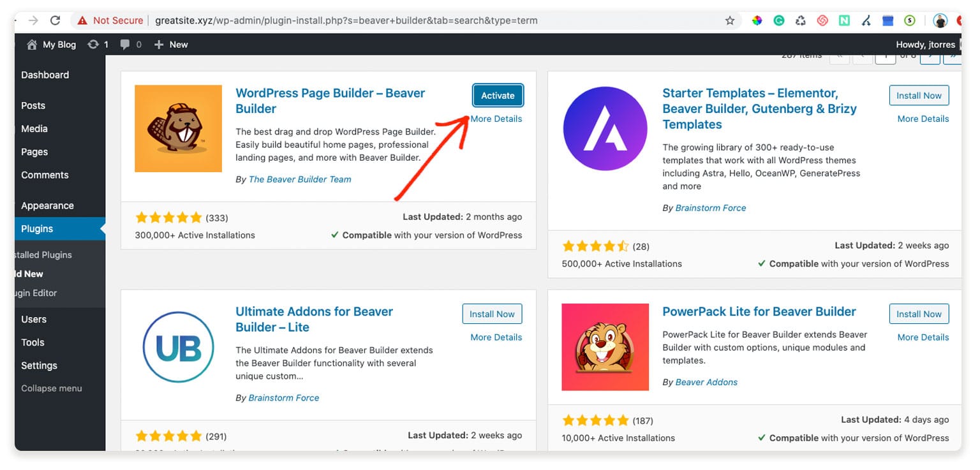
Task: Bookmark this page with the star icon
Action: tap(730, 20)
